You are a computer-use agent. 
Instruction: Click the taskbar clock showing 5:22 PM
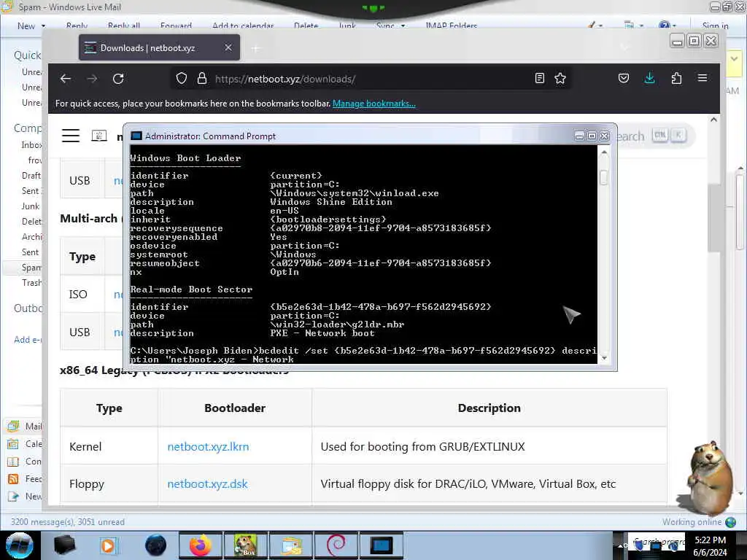(x=710, y=546)
